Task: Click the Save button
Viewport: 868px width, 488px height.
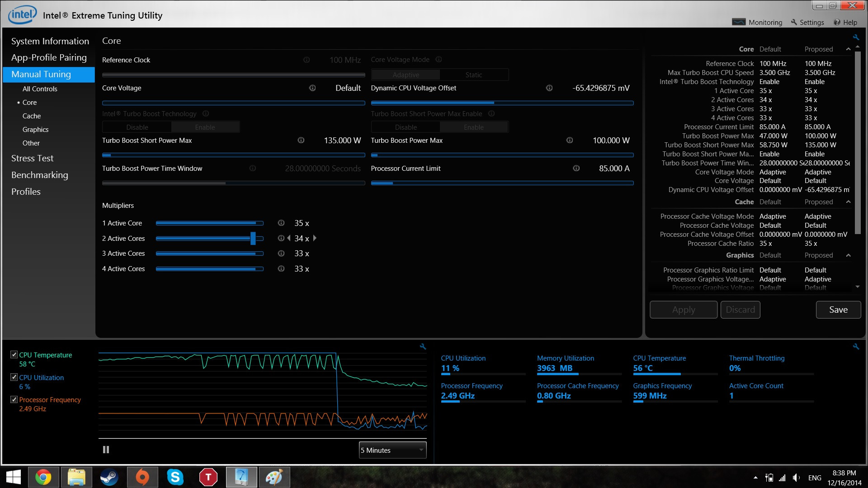Action: pos(838,310)
